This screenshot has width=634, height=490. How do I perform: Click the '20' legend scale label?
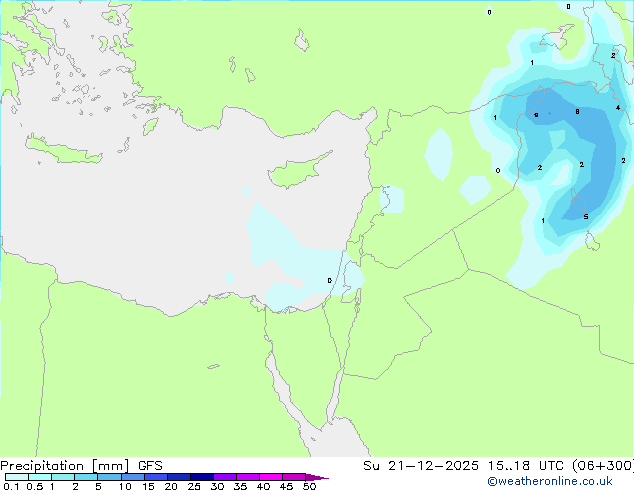171,486
